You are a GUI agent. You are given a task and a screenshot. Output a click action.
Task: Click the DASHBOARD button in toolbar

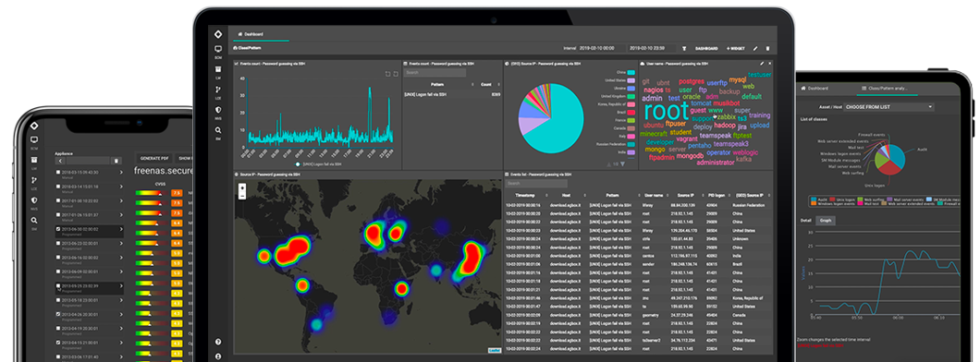706,48
